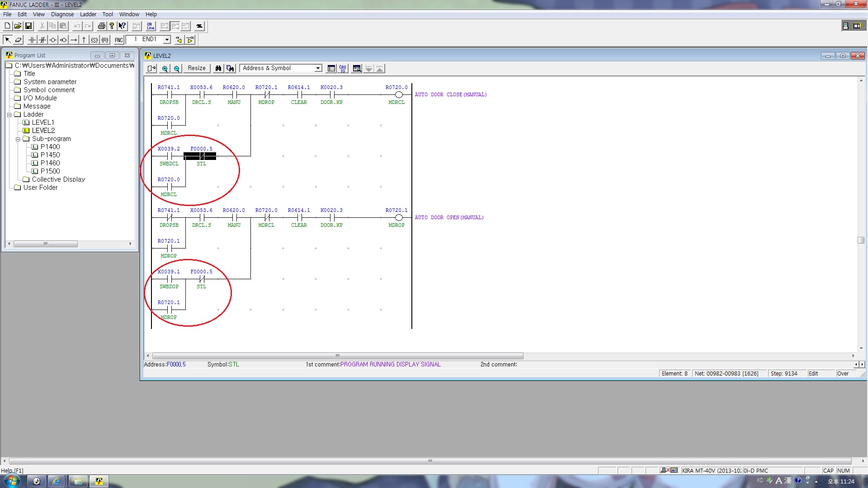Click the binoculars search icon
The width and height of the screenshot is (868, 488).
(218, 68)
